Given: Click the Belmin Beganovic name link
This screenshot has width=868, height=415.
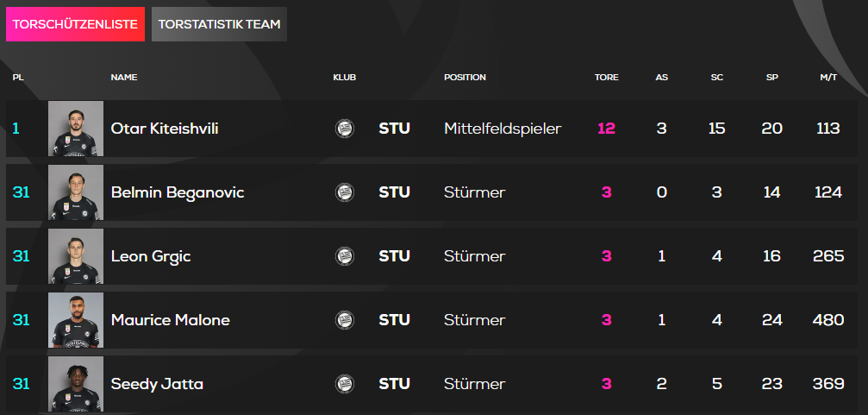Looking at the screenshot, I should click(178, 192).
